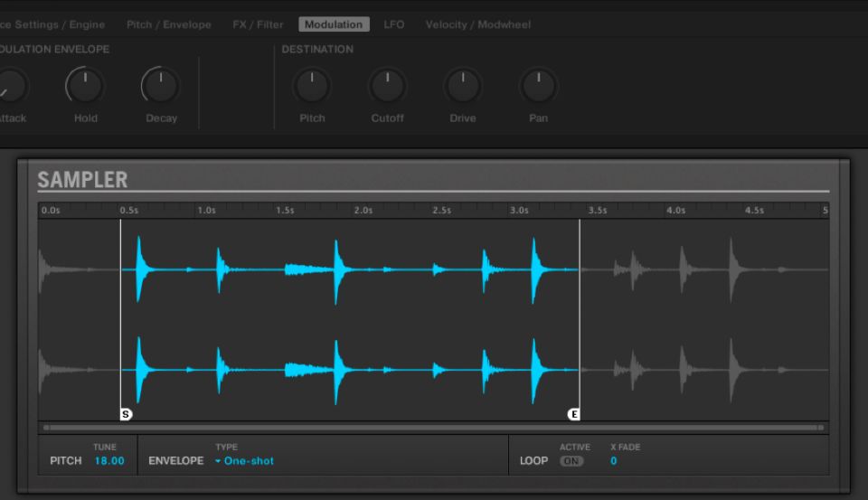Image resolution: width=868 pixels, height=500 pixels.
Task: Click the Hold knob
Action: 85,87
